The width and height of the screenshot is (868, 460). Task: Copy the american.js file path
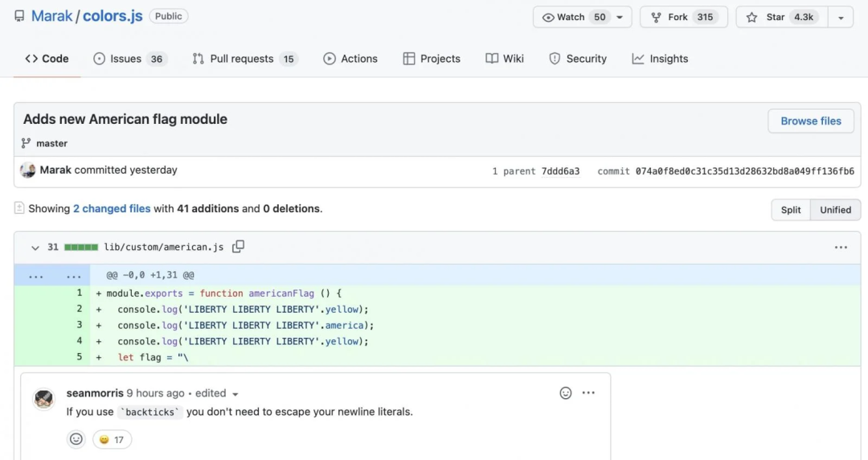click(x=238, y=247)
